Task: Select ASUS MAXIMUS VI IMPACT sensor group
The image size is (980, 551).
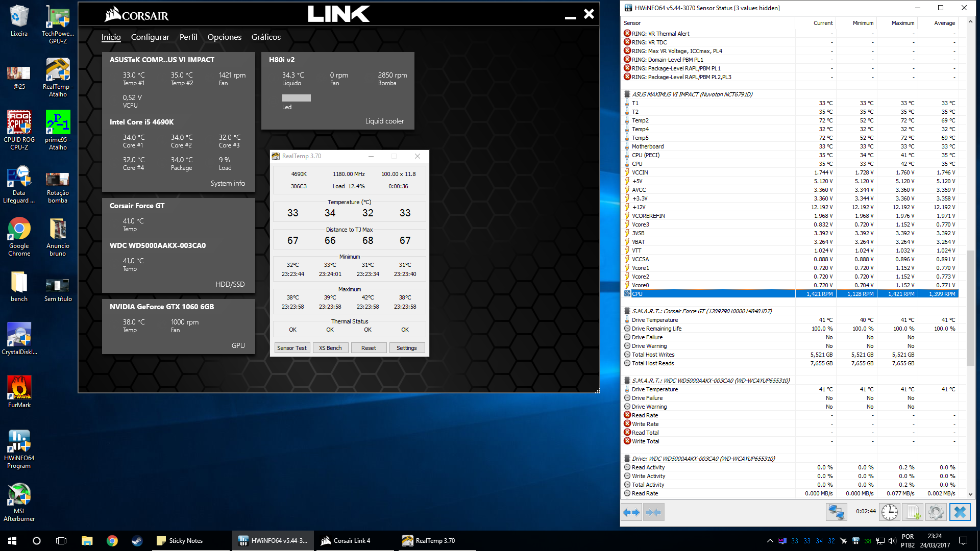Action: click(x=692, y=94)
